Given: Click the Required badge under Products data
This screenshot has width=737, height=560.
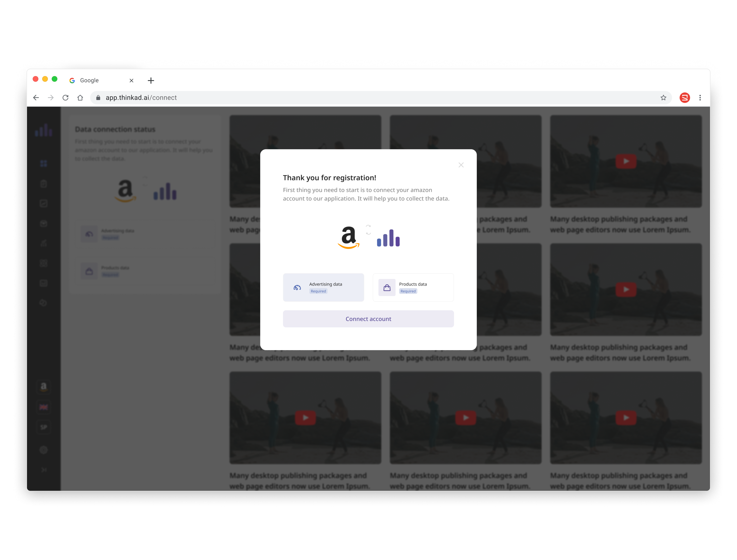Looking at the screenshot, I should pos(408,291).
